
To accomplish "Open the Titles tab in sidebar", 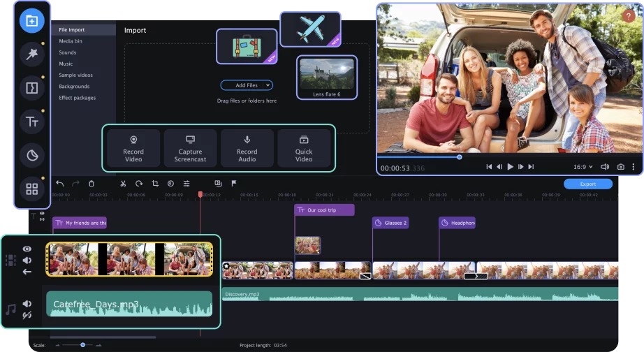I will tap(31, 122).
